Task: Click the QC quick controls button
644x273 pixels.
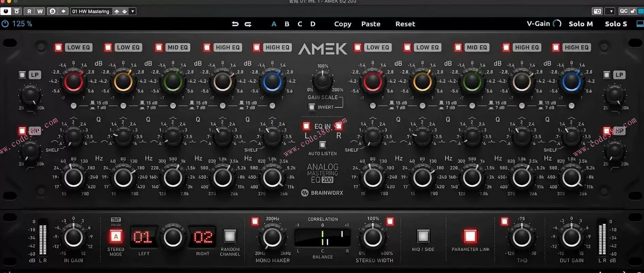Action: (x=624, y=11)
